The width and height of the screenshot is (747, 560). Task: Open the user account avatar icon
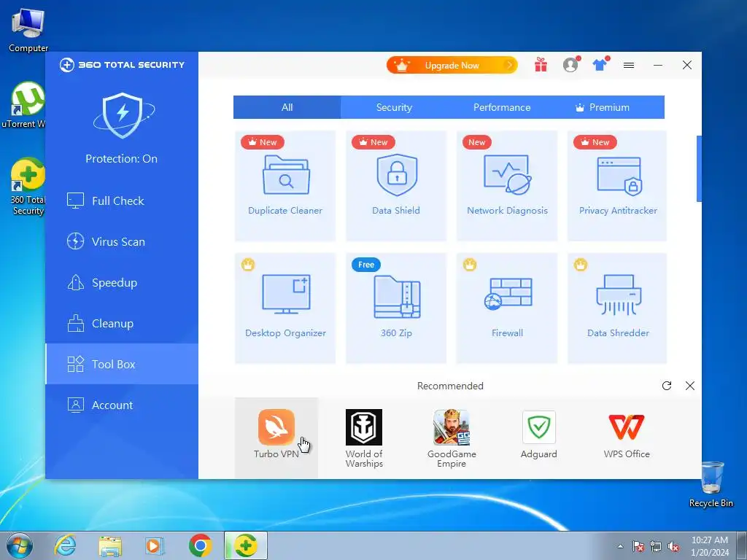[x=570, y=65]
